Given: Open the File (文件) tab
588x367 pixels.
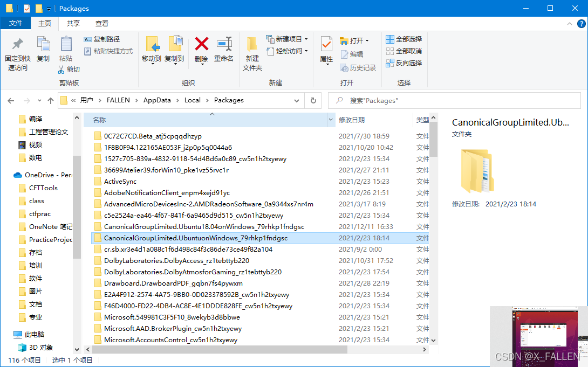Looking at the screenshot, I should (16, 23).
